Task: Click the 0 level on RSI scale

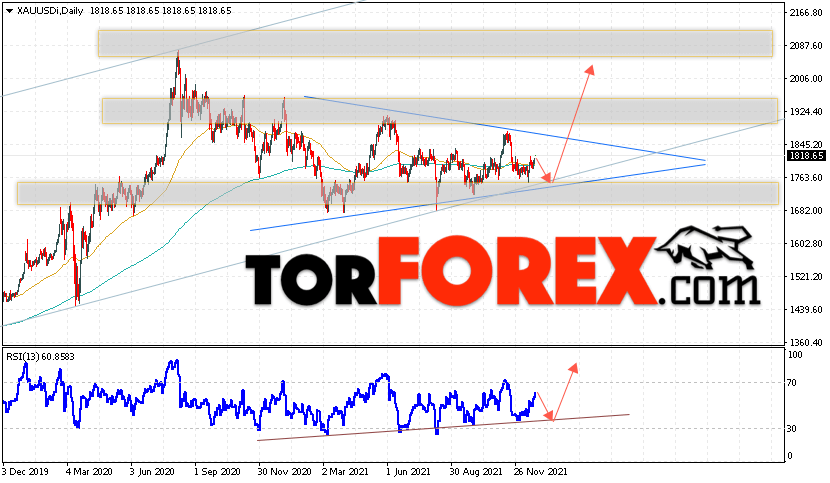Action: click(x=790, y=456)
